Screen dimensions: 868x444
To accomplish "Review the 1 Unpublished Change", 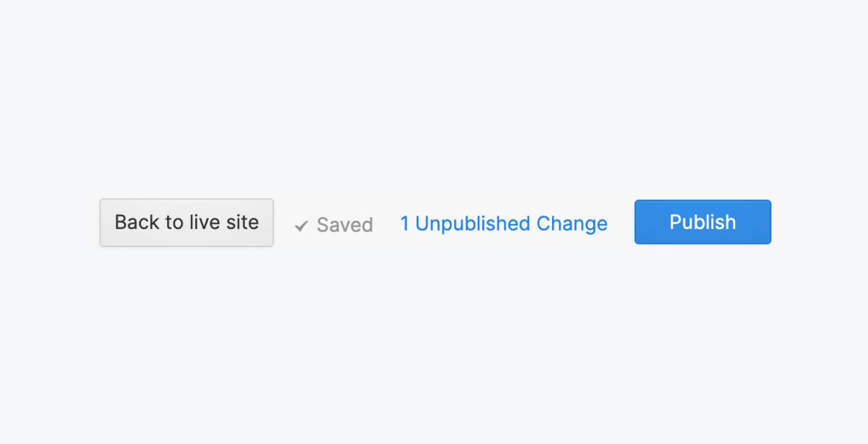I will pos(503,224).
